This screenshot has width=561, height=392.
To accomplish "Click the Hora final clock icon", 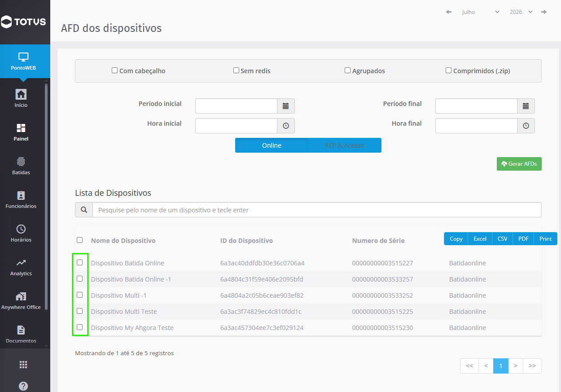I will tap(526, 126).
